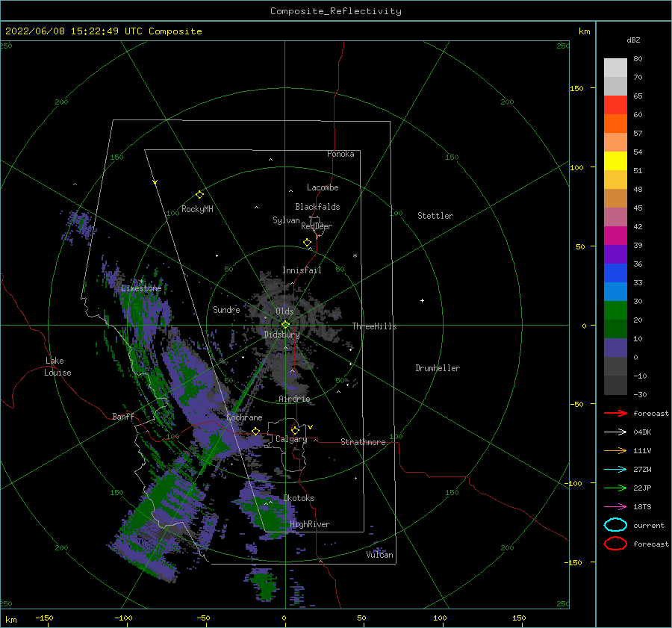
Task: Click the yellow radar marker at Olds
Action: 285,325
